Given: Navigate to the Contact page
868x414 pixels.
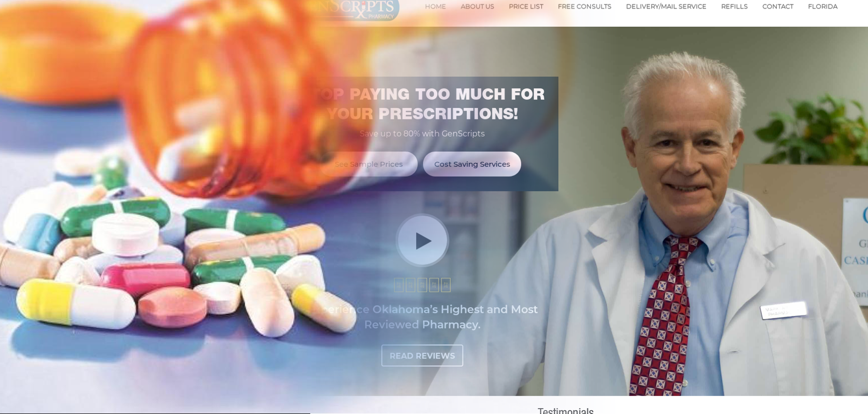Looking at the screenshot, I should [x=778, y=7].
